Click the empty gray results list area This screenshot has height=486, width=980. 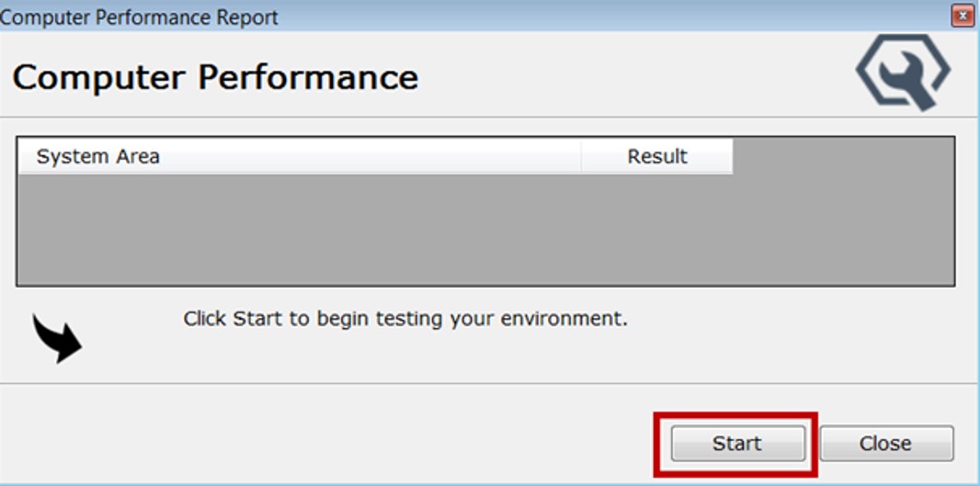tap(368, 230)
